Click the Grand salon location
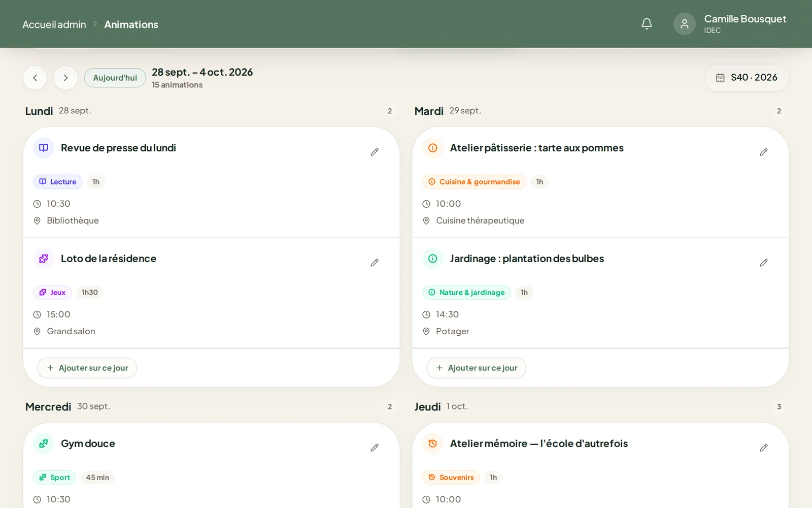 tap(71, 331)
